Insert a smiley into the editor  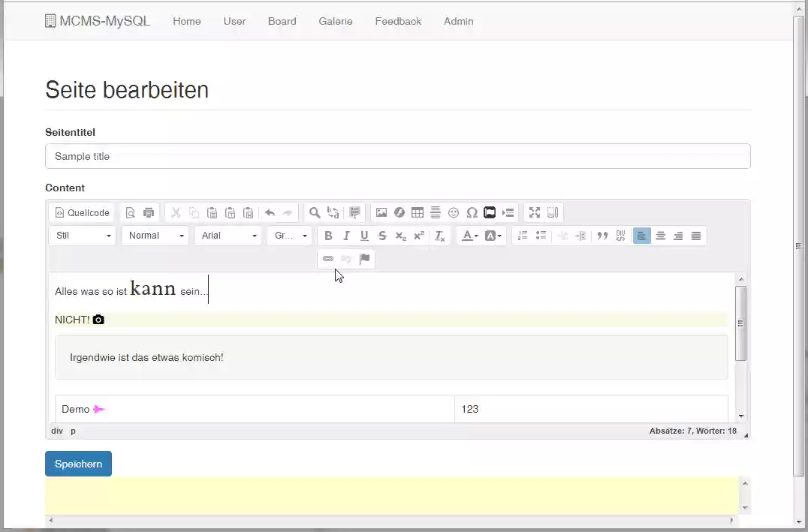click(454, 212)
